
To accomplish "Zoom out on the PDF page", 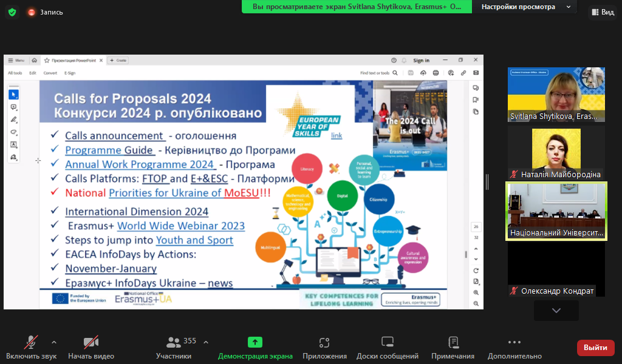I will pos(476,304).
